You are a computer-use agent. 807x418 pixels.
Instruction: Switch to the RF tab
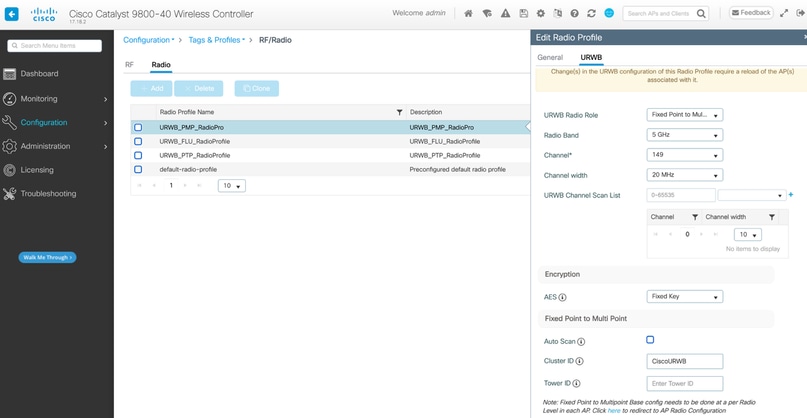click(x=129, y=65)
